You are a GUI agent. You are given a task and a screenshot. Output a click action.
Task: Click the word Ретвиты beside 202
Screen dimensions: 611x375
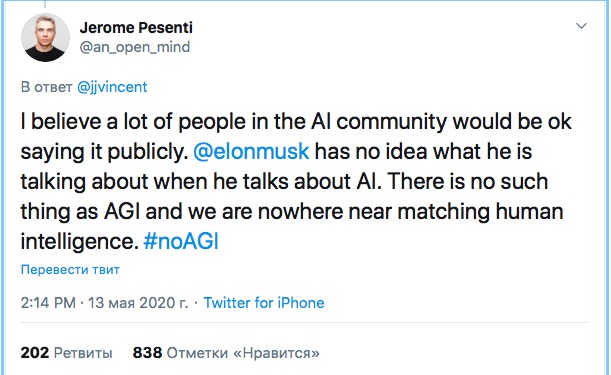[83, 353]
